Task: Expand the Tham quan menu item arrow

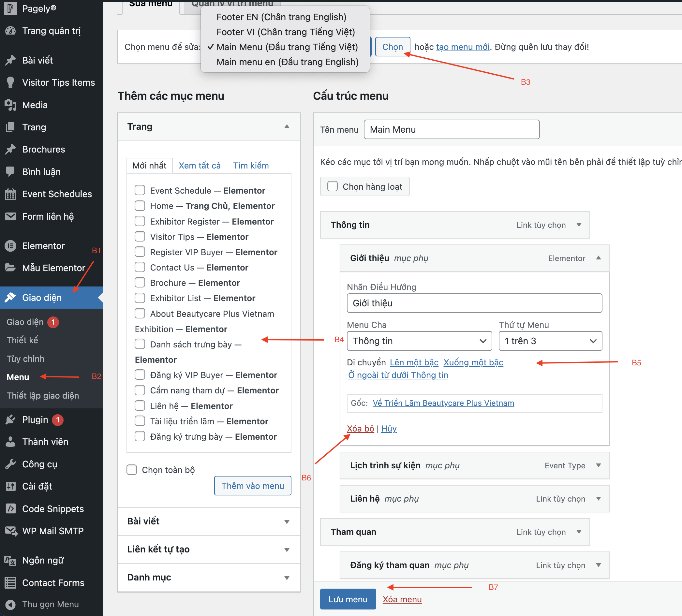Action: click(x=579, y=532)
